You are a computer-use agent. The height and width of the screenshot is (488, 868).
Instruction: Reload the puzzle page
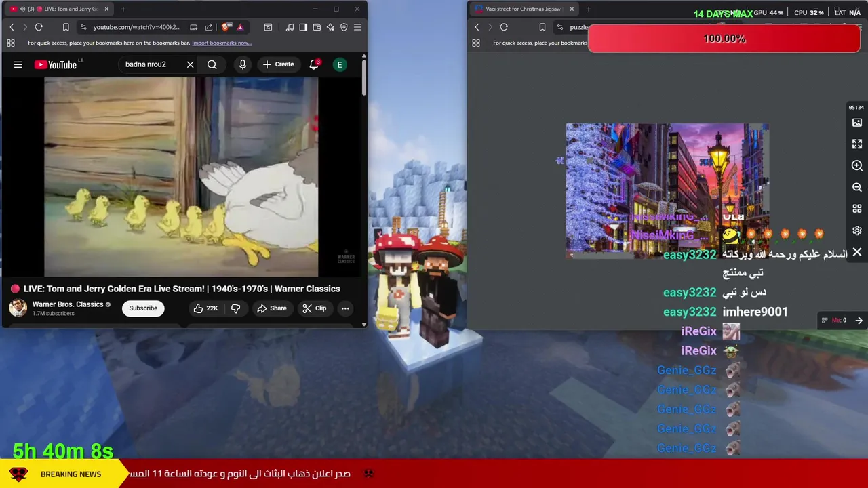(504, 27)
